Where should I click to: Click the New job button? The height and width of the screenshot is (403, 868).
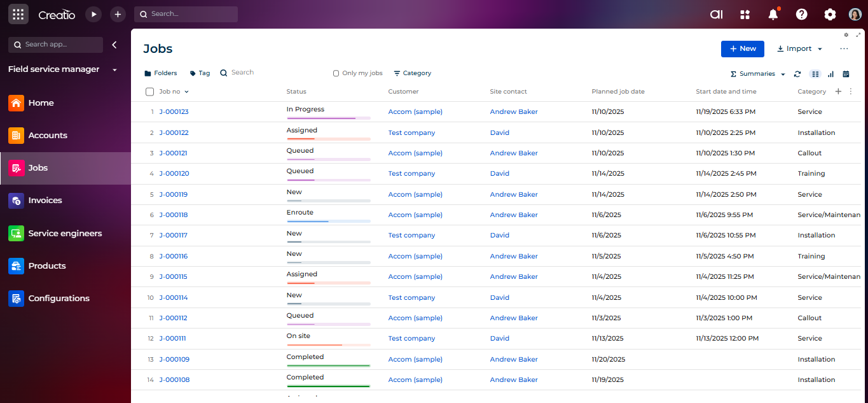pos(742,49)
